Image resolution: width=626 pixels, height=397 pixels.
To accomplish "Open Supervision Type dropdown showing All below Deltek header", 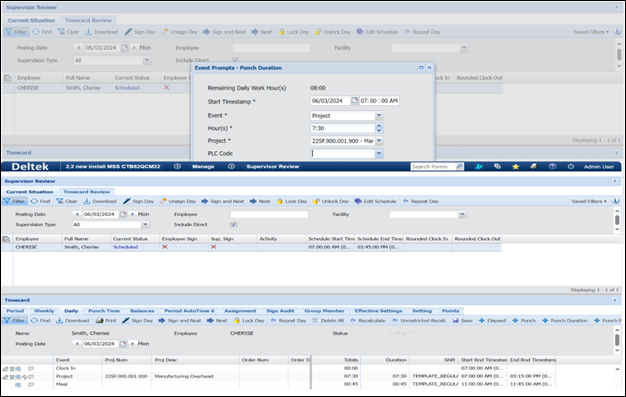I will pyautogui.click(x=145, y=224).
